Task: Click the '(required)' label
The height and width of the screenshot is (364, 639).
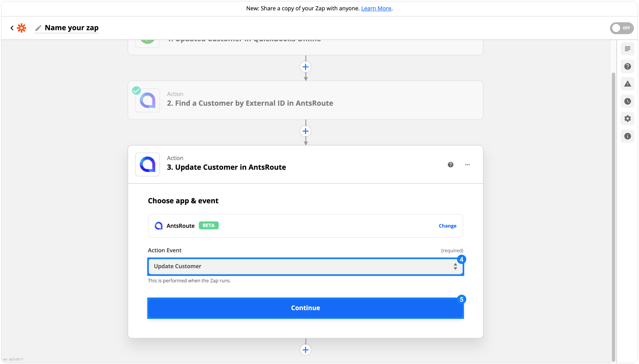Action: 452,250
